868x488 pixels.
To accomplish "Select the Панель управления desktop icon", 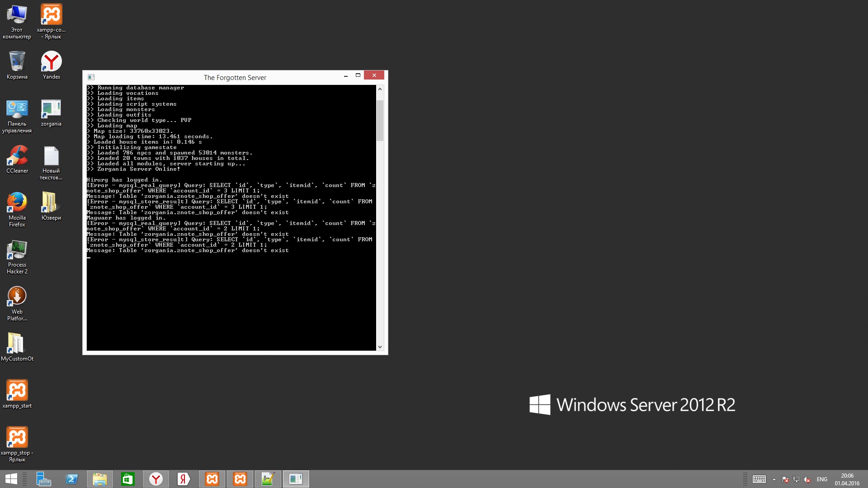I will pos(17,117).
